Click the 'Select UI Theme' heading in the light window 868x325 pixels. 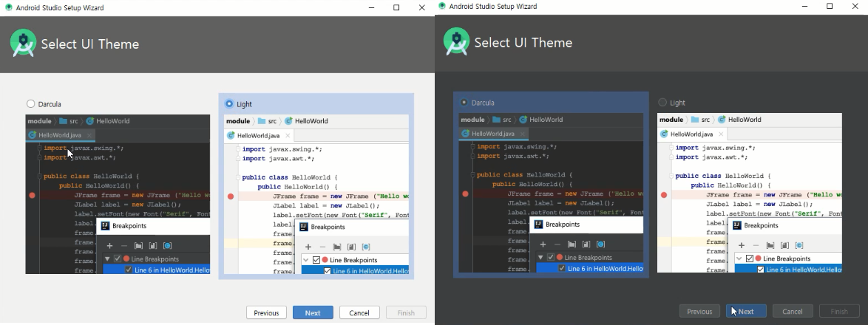(x=90, y=44)
